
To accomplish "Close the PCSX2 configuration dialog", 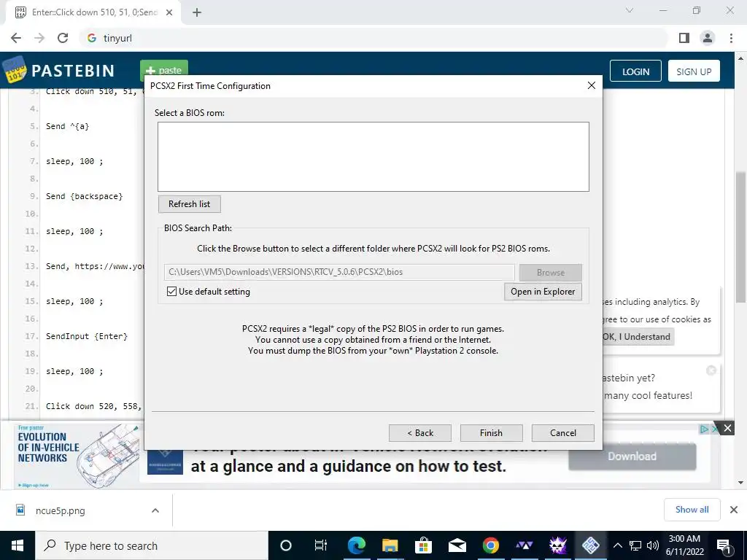I will pos(591,85).
